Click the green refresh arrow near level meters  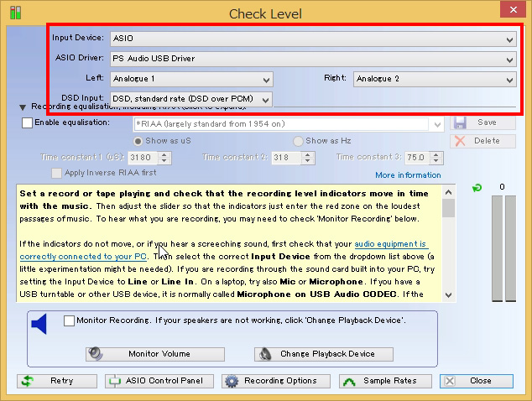477,188
